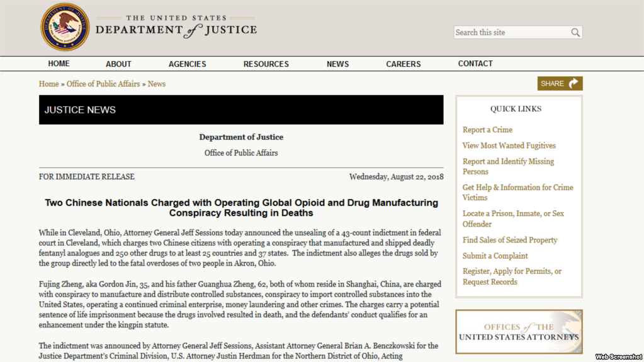644x362 pixels.
Task: Click the Department of Justice seal logo
Action: click(65, 27)
